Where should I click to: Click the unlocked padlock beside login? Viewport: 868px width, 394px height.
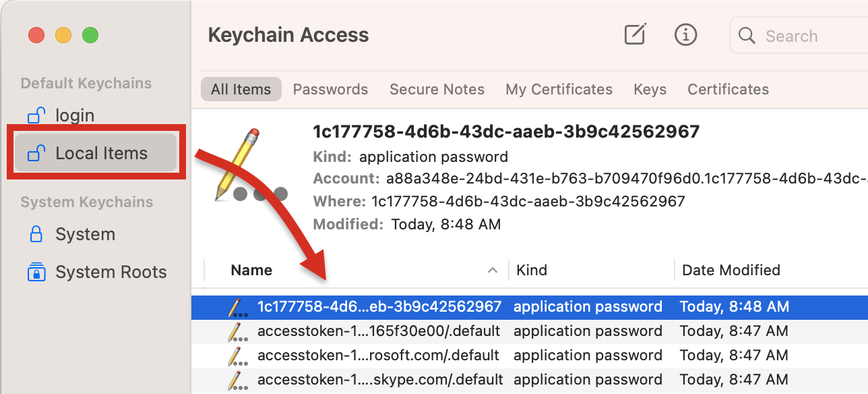36,115
